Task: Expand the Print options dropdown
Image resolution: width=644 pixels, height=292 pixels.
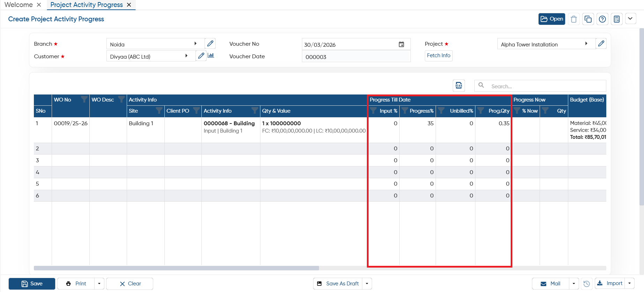Action: [x=99, y=284]
